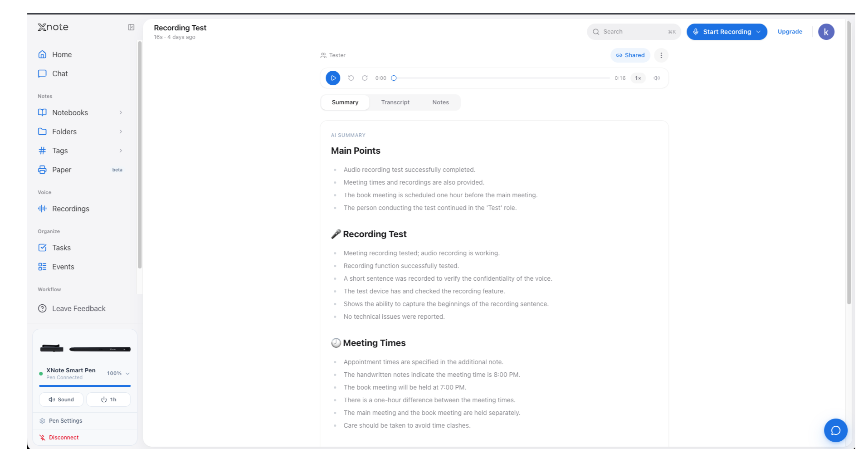Click the Upgrade link

[790, 32]
